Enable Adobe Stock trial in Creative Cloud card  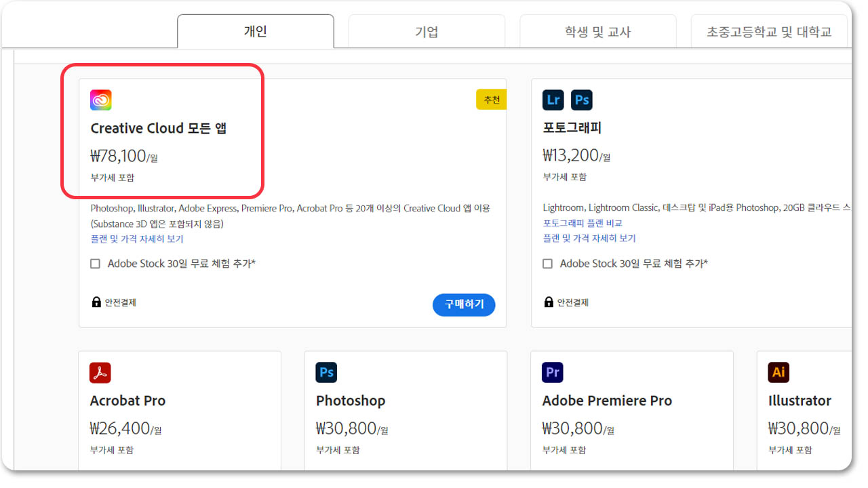pyautogui.click(x=96, y=264)
